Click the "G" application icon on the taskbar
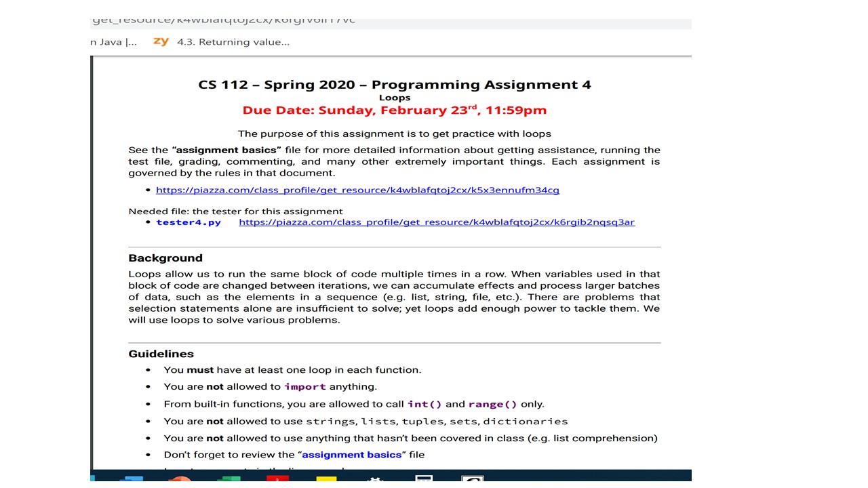 coord(472,480)
